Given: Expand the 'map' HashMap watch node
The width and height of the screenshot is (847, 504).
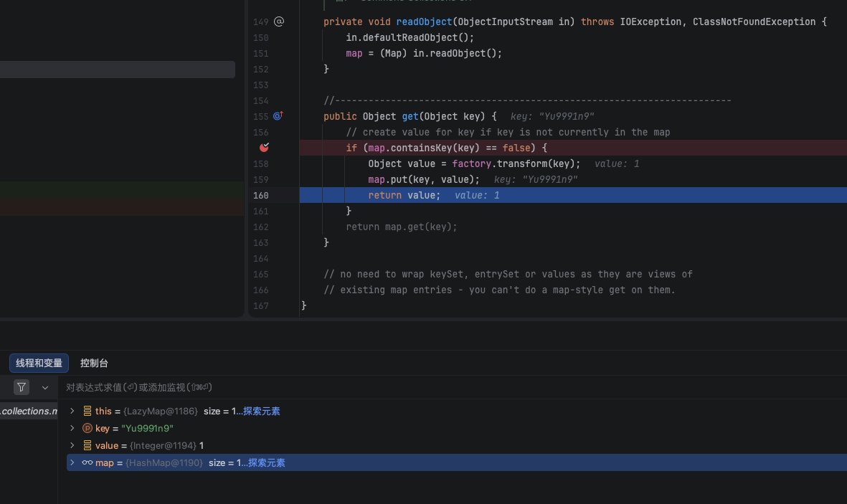Looking at the screenshot, I should 72,463.
